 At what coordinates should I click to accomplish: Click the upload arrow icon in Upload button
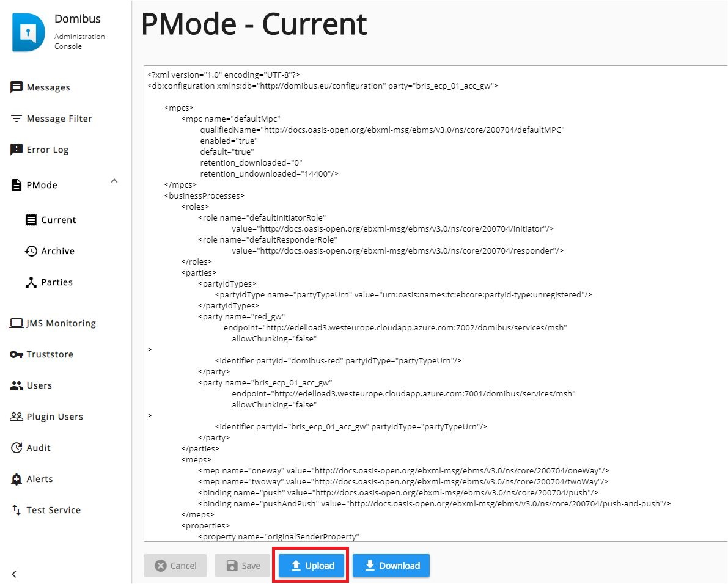[x=296, y=566]
